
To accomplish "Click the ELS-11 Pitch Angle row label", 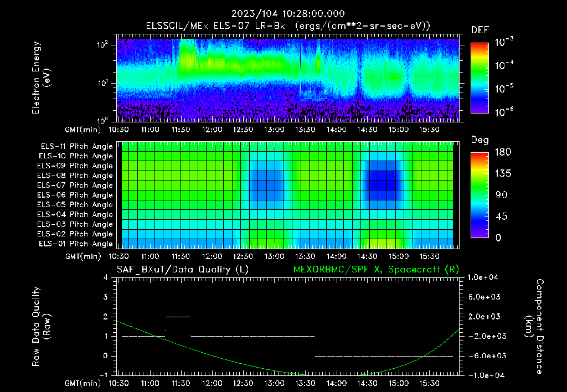I will (x=76, y=147).
